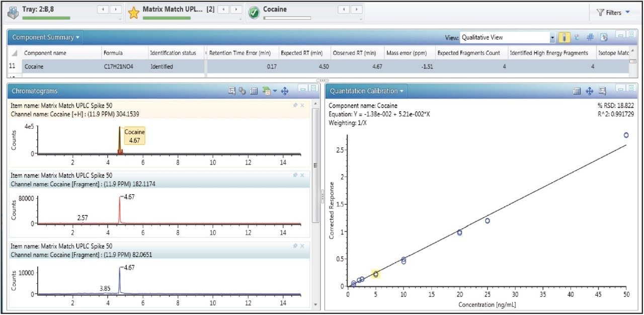The width and height of the screenshot is (644, 315).
Task: Go to previous tray position
Action: pos(104,10)
